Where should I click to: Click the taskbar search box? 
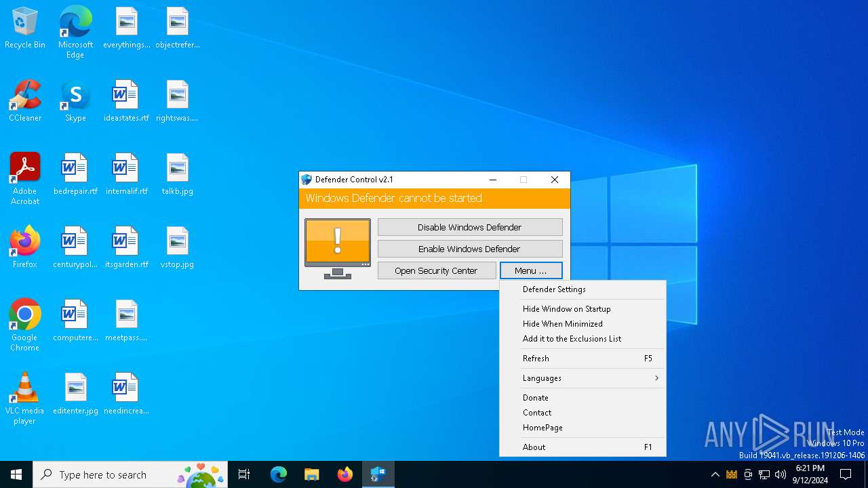click(x=130, y=474)
